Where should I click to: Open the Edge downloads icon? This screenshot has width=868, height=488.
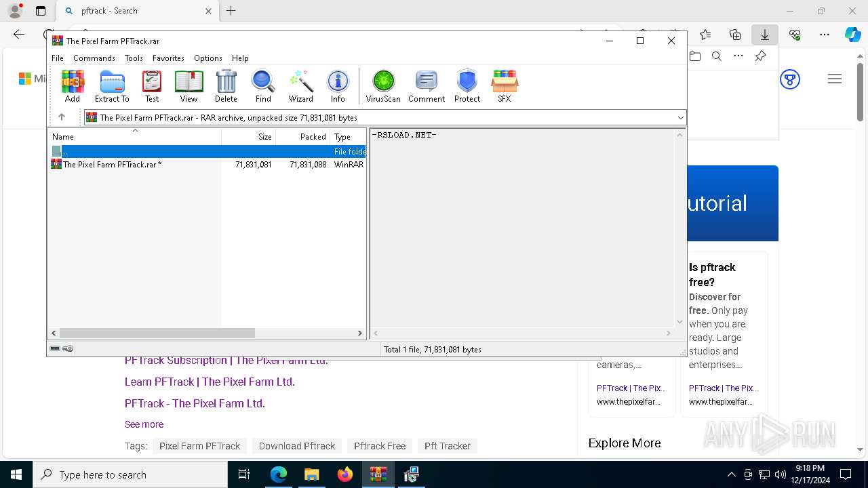pos(765,35)
